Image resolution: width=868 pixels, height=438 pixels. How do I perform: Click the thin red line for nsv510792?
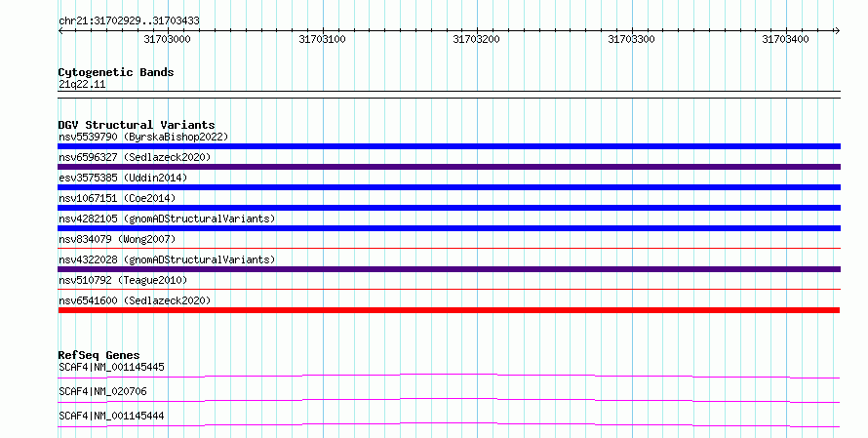449,290
